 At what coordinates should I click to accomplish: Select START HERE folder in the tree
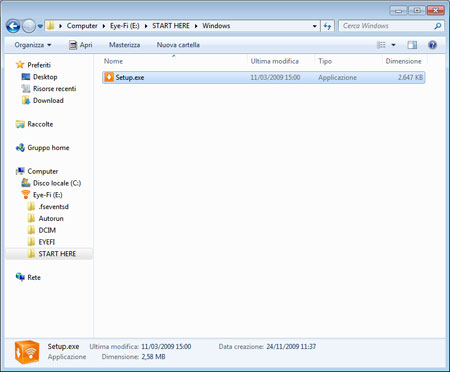coord(57,254)
